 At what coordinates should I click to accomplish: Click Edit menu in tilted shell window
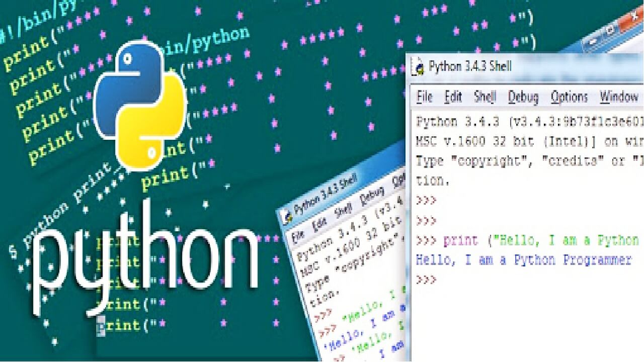pos(319,224)
